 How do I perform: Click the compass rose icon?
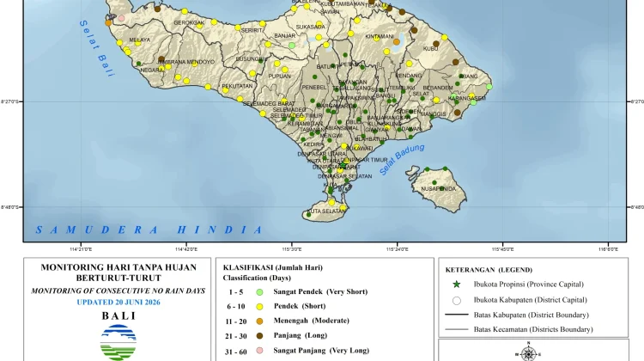529,353
